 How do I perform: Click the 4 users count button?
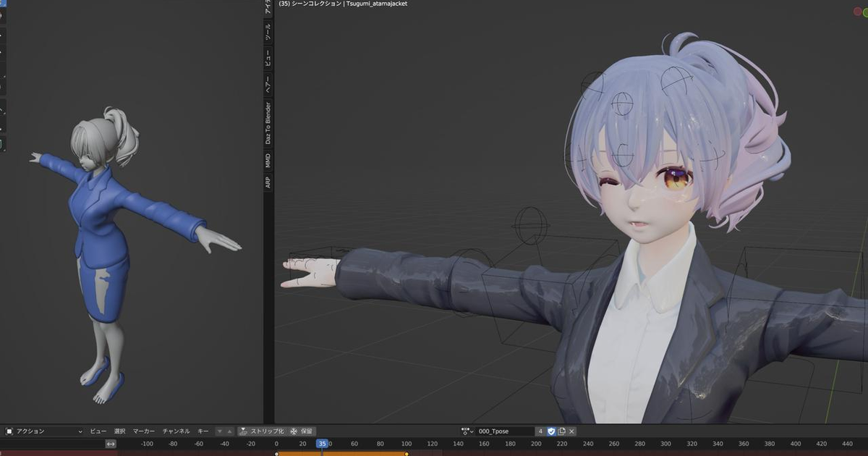pos(540,431)
